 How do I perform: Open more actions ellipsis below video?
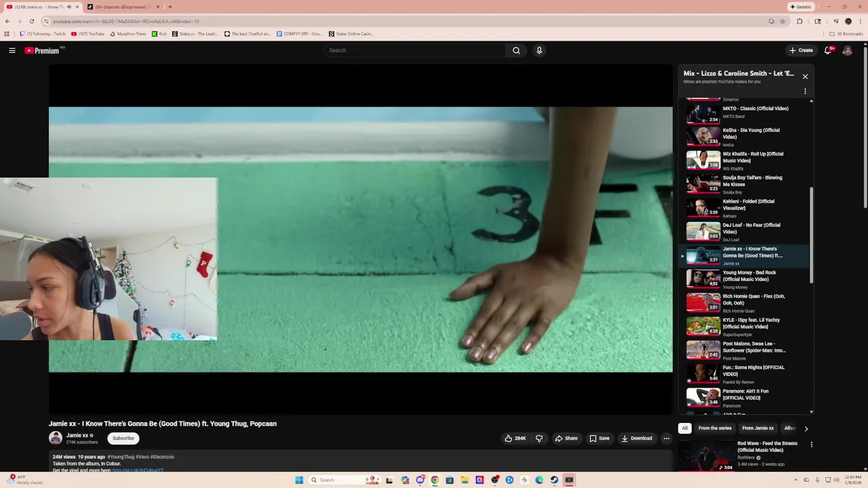tap(666, 439)
